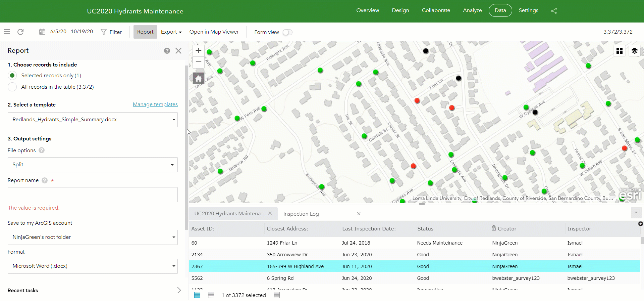The width and height of the screenshot is (644, 301).
Task: Open the calendar date range picker
Action: click(x=42, y=32)
